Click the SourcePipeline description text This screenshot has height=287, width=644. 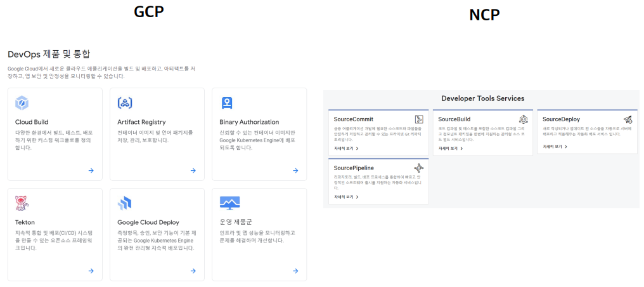378,182
